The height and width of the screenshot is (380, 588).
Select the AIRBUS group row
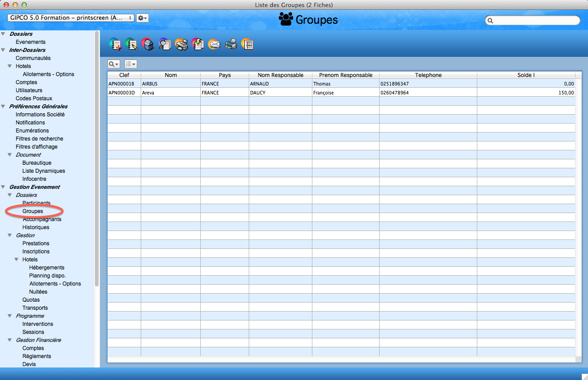(341, 84)
